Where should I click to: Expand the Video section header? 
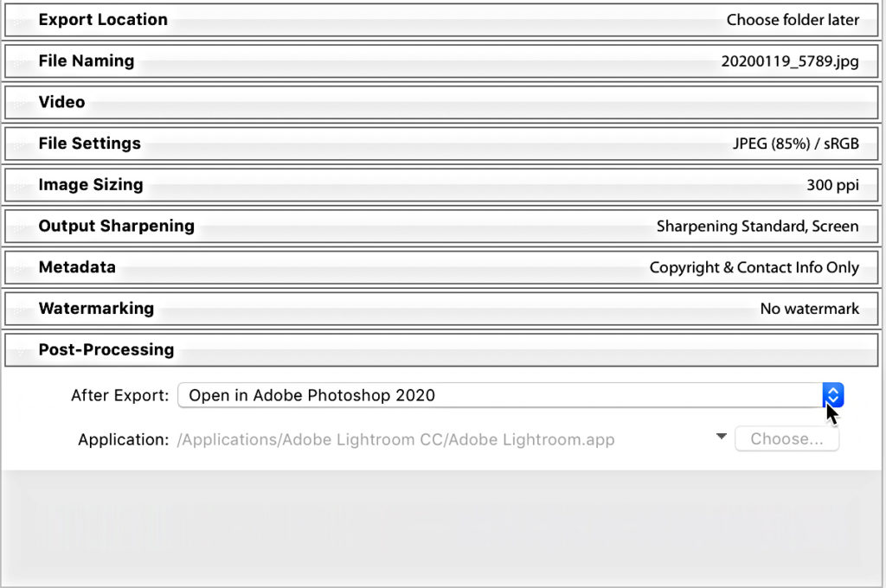[x=441, y=102]
